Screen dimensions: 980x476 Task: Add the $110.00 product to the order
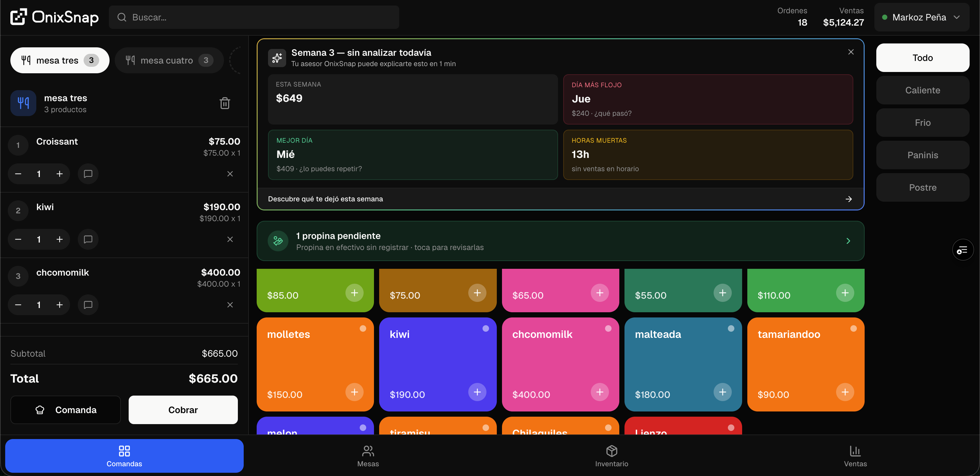point(845,293)
